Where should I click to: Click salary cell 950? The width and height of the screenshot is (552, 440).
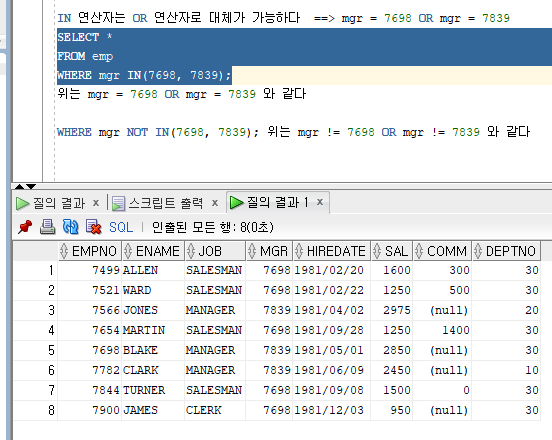tap(392, 410)
